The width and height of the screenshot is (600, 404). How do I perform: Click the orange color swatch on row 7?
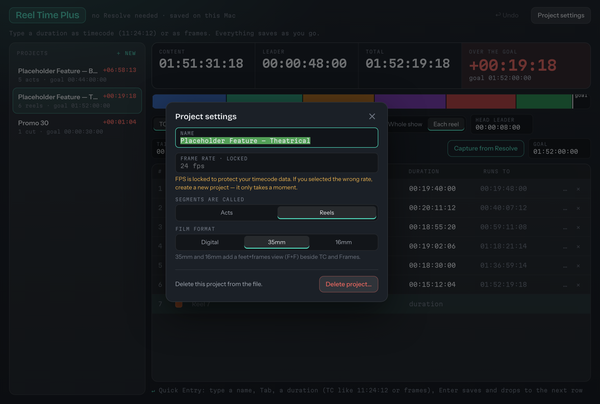click(x=179, y=304)
